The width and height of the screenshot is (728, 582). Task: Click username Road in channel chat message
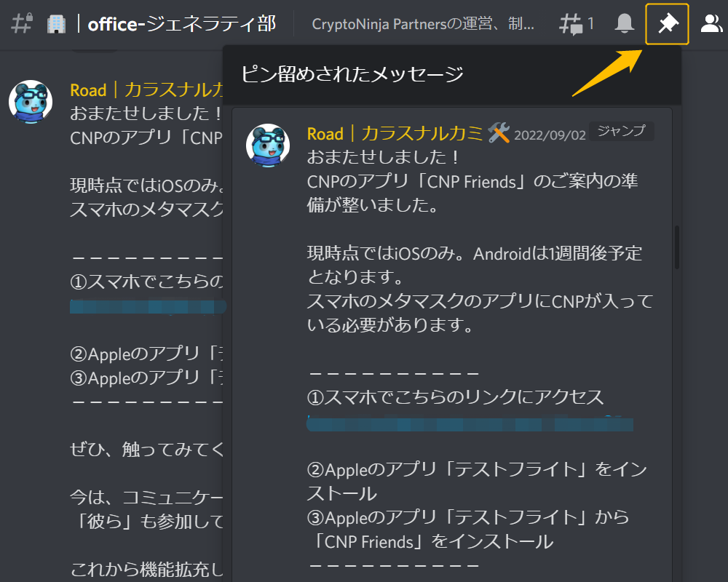[147, 90]
